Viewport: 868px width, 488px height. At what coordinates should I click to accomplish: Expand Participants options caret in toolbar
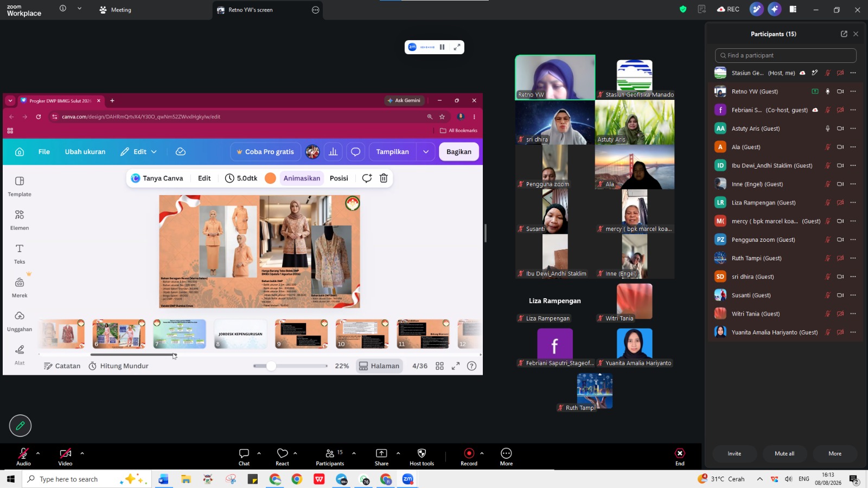[x=354, y=453]
